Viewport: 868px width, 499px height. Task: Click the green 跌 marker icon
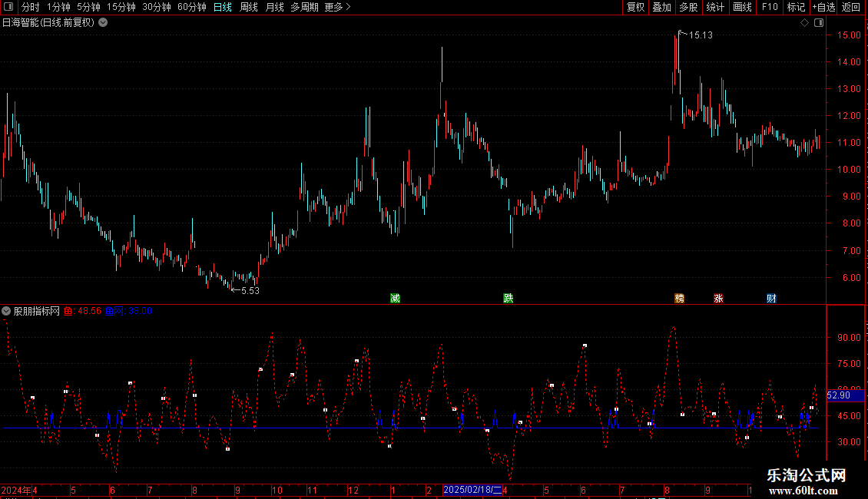(x=509, y=298)
